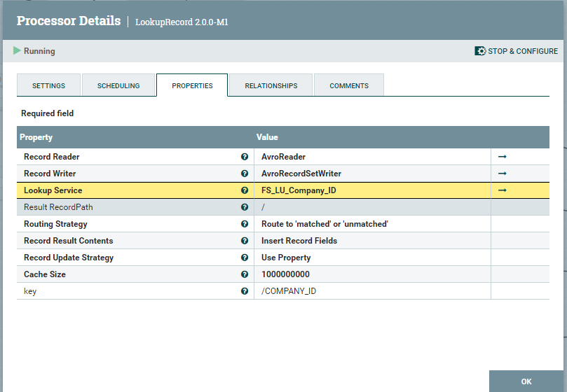Image resolution: width=567 pixels, height=392 pixels.
Task: Open help for key property
Action: [x=245, y=291]
